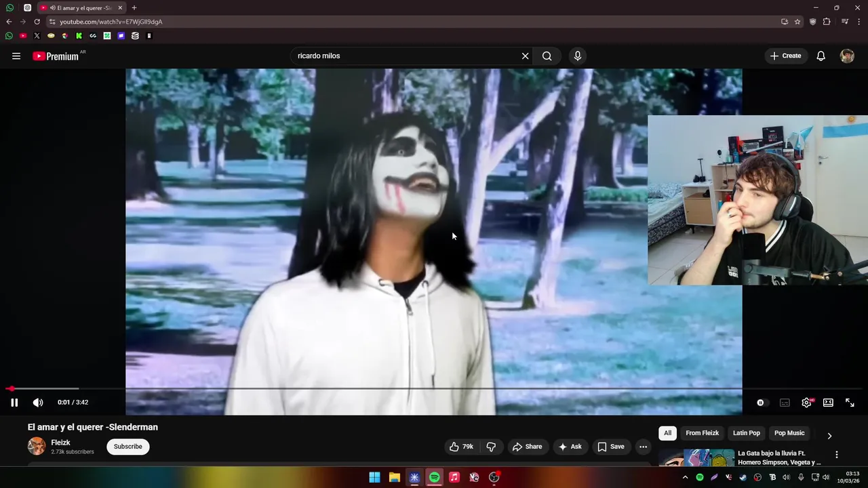This screenshot has width=868, height=488.
Task: View site information icon in address bar
Action: [x=52, y=22]
